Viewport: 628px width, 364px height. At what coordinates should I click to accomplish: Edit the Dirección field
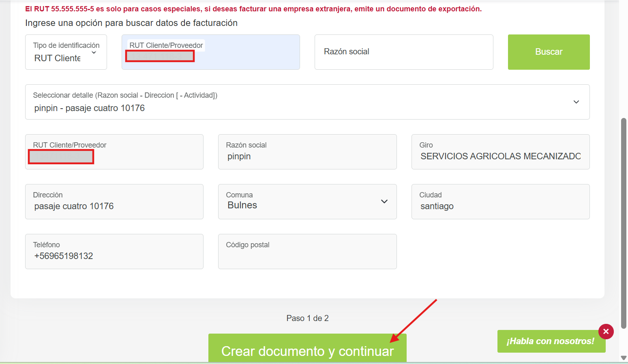tap(114, 202)
